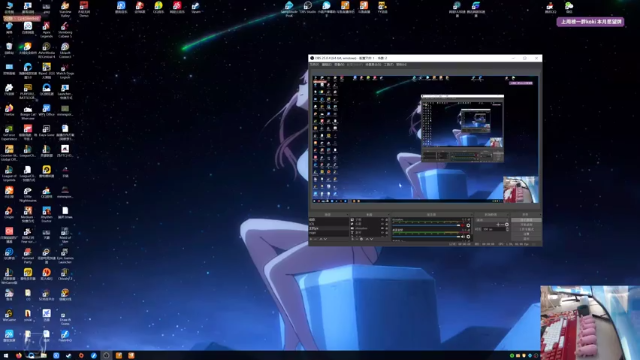Screen dimensions: 640x360
Task: Move selected OBS source down with arrow
Action: point(372,239)
